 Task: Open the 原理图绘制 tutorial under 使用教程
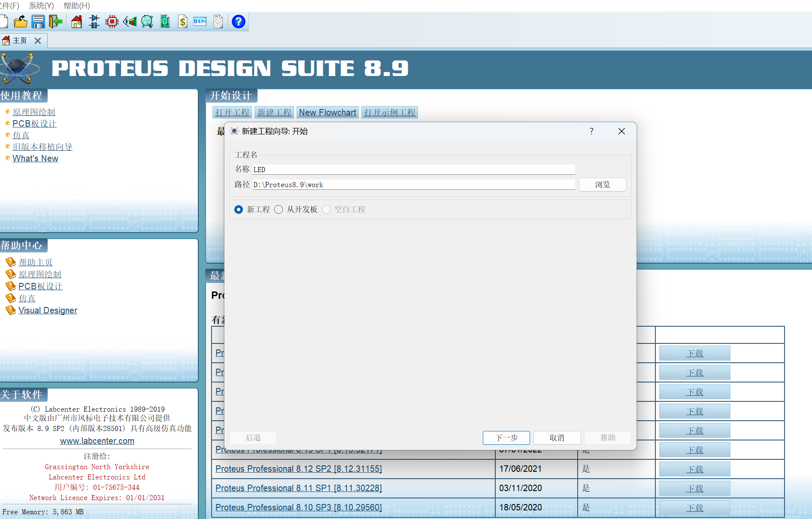coord(34,112)
